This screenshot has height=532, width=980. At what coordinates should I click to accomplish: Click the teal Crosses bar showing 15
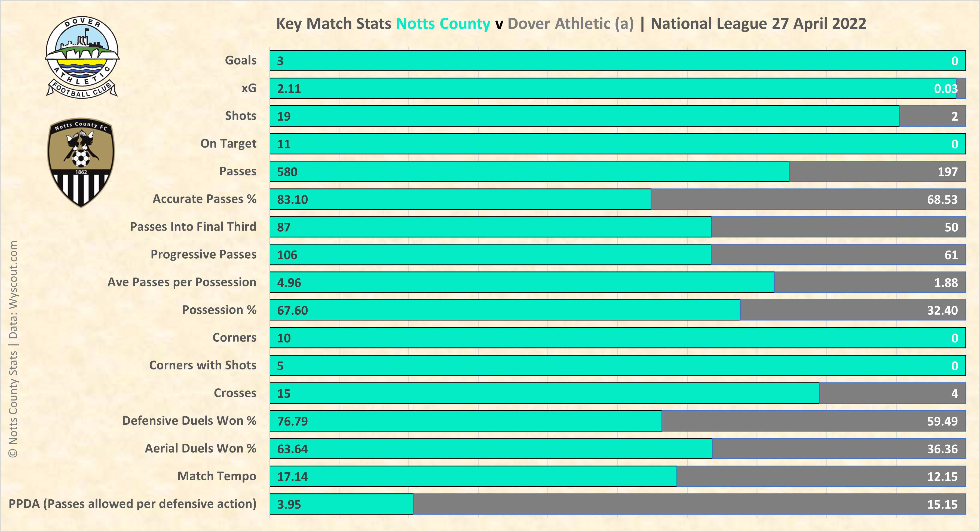(544, 393)
